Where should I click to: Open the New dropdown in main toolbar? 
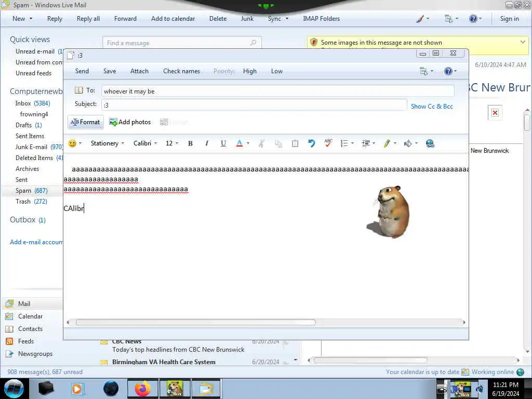point(22,19)
